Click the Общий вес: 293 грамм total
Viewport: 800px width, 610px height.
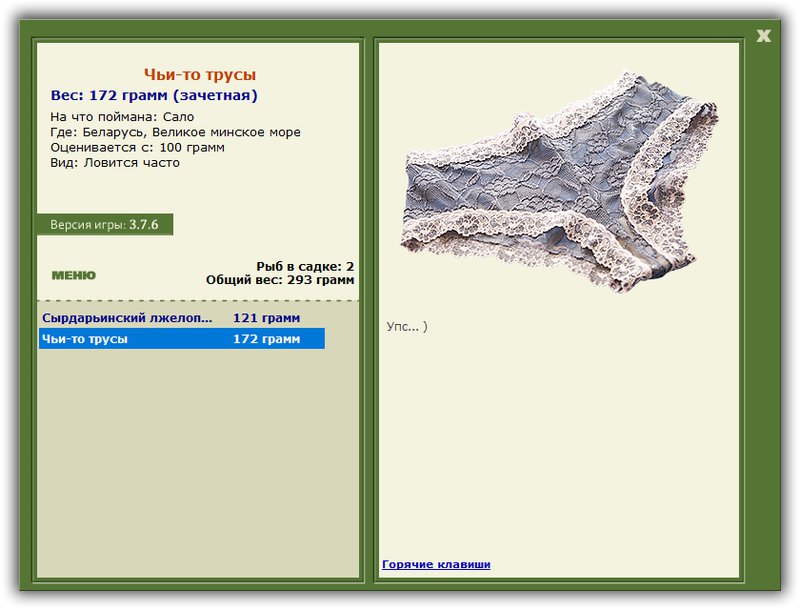coord(280,279)
